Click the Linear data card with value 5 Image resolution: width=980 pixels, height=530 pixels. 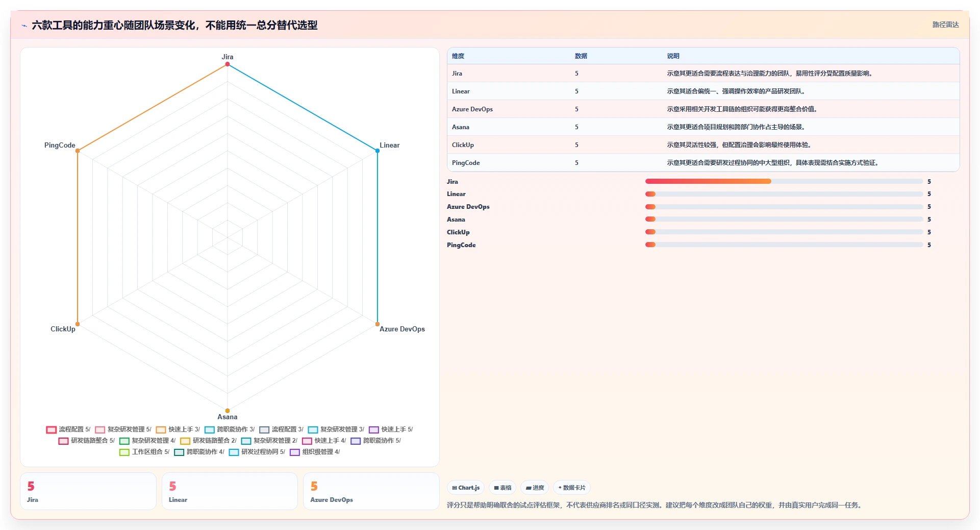(230, 491)
